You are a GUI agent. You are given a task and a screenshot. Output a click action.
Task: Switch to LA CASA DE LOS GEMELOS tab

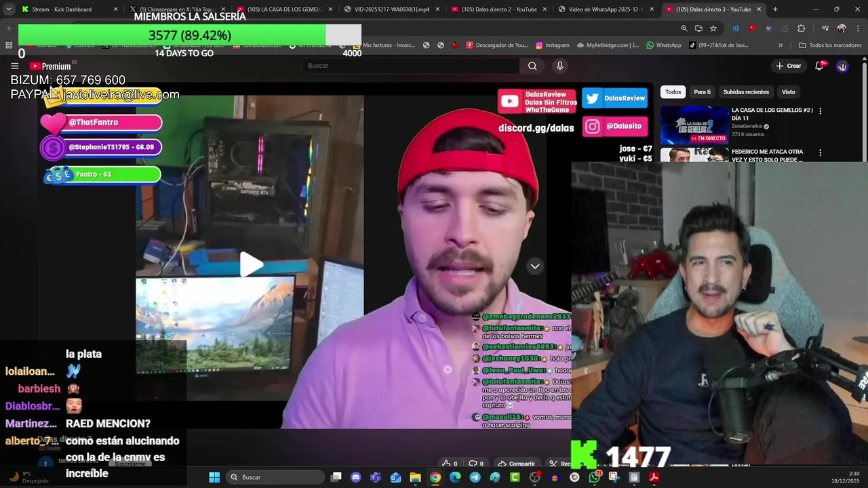(283, 9)
